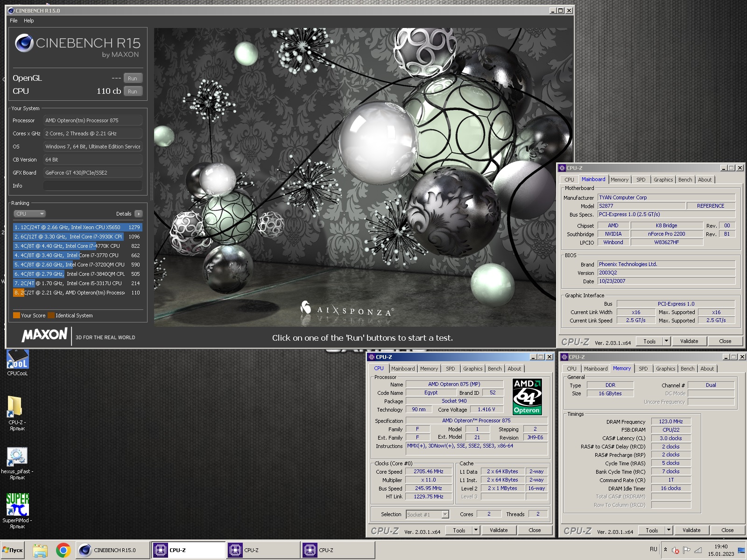Click into the Info text field

point(93,186)
